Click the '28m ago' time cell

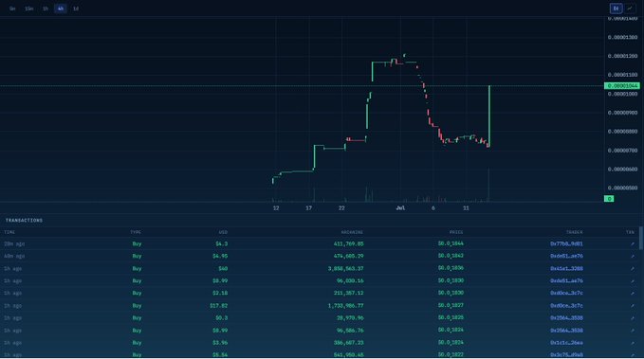pyautogui.click(x=14, y=243)
